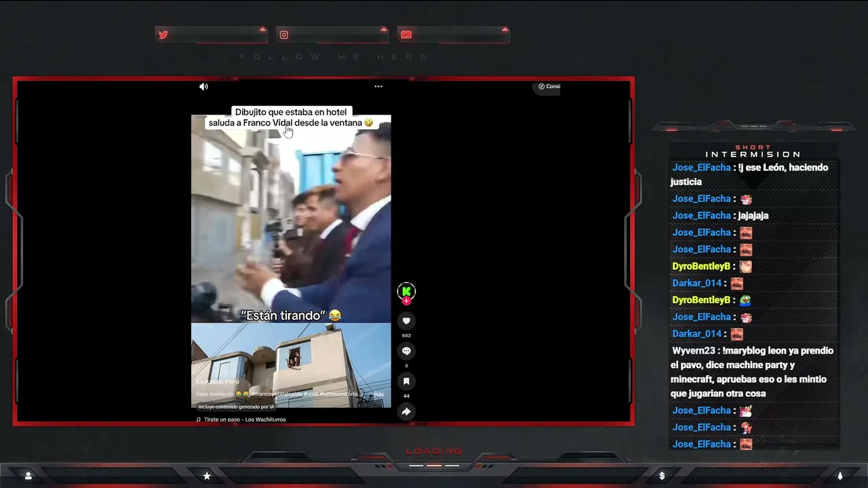Click the YouTube icon in the overlay

[406, 35]
